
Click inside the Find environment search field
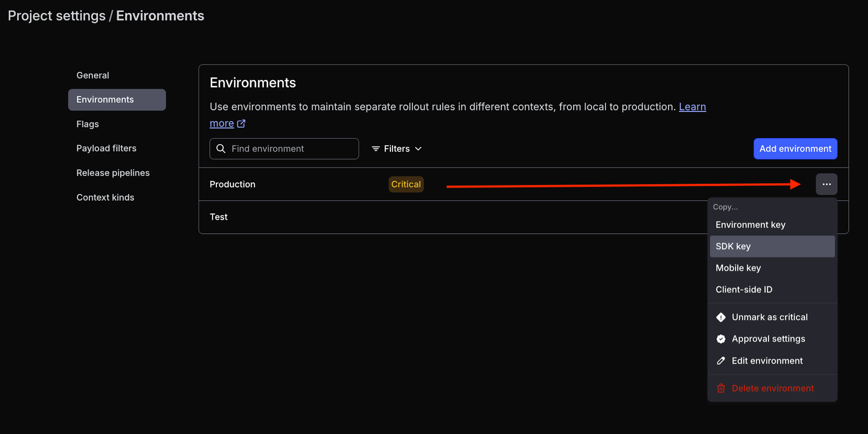click(x=286, y=148)
